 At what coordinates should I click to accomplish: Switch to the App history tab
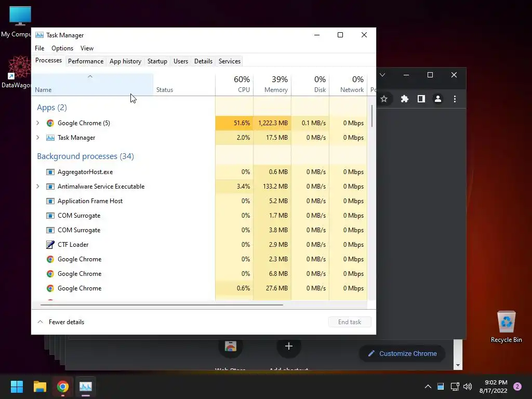point(125,61)
